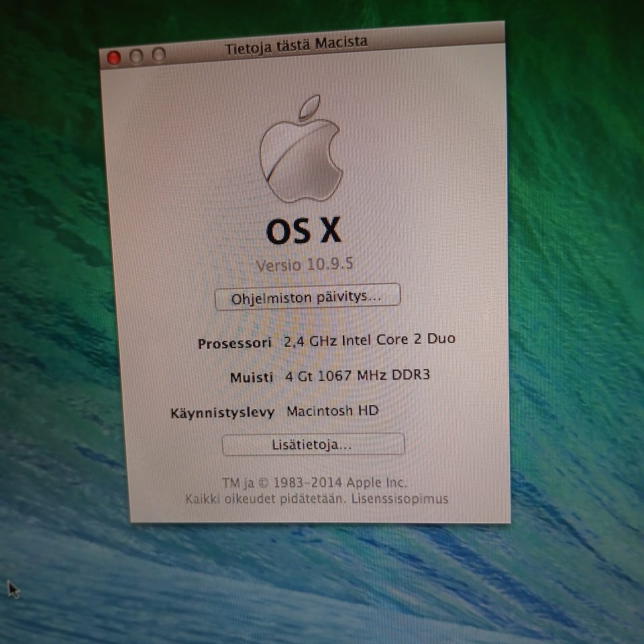Viewport: 644px width, 644px height.
Task: Close the Tietoja tästä Macista window
Action: [x=114, y=58]
